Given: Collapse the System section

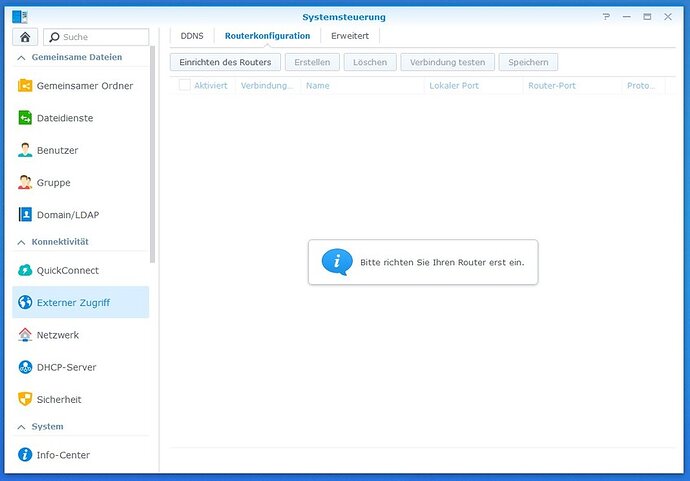Looking at the screenshot, I should coord(22,427).
